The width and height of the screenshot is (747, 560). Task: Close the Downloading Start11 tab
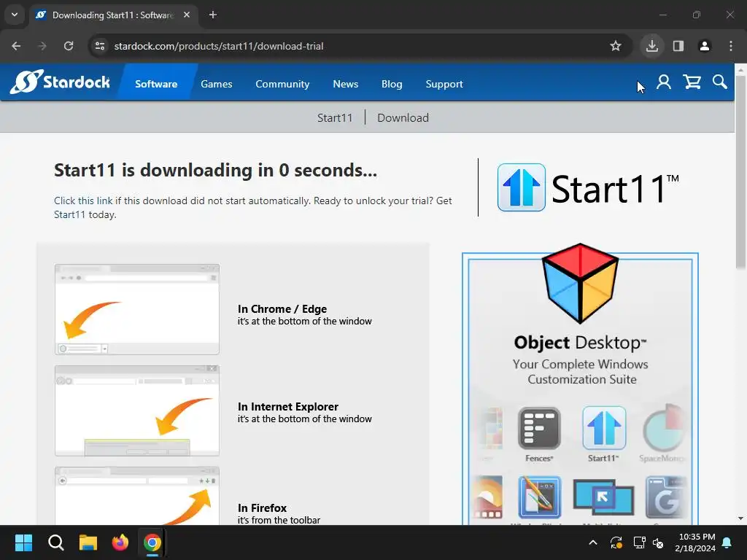pyautogui.click(x=187, y=15)
